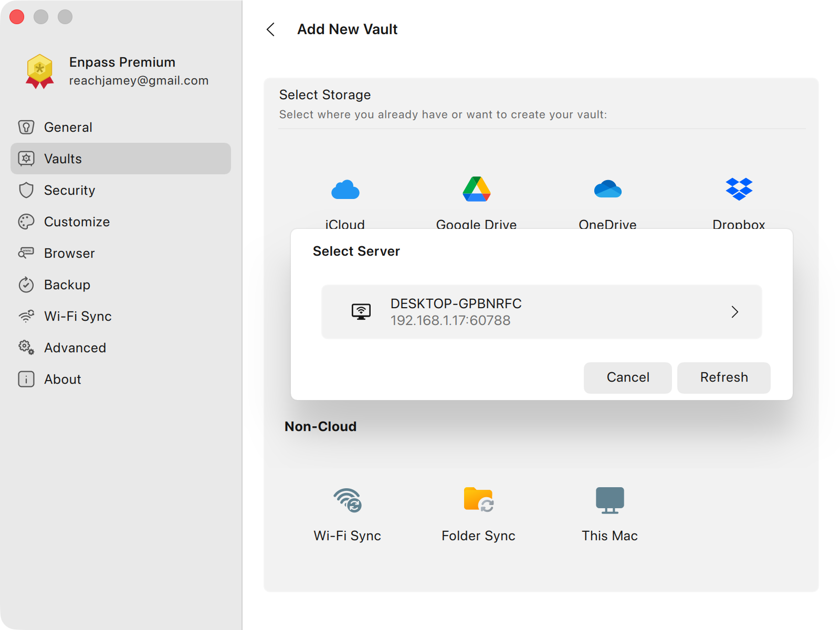Open the Customize settings section
The width and height of the screenshot is (840, 630).
coord(121,222)
